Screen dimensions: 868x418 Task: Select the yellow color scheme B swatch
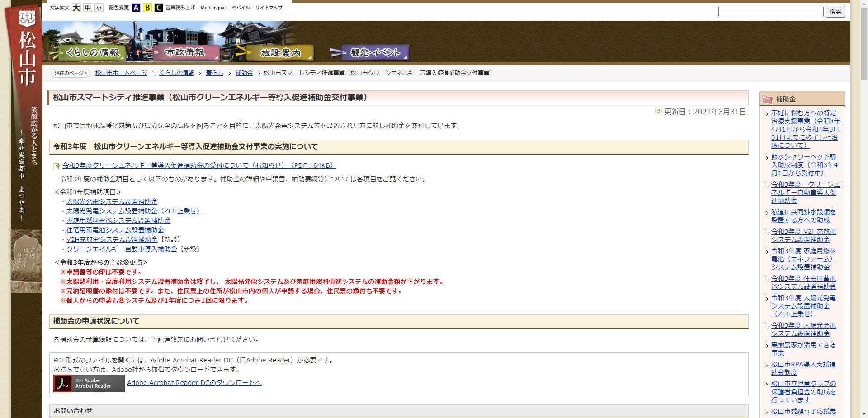click(x=146, y=8)
